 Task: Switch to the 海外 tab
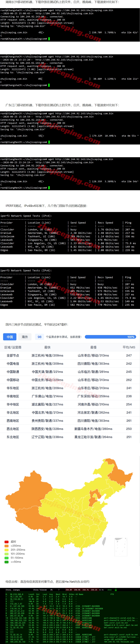pos(25,337)
